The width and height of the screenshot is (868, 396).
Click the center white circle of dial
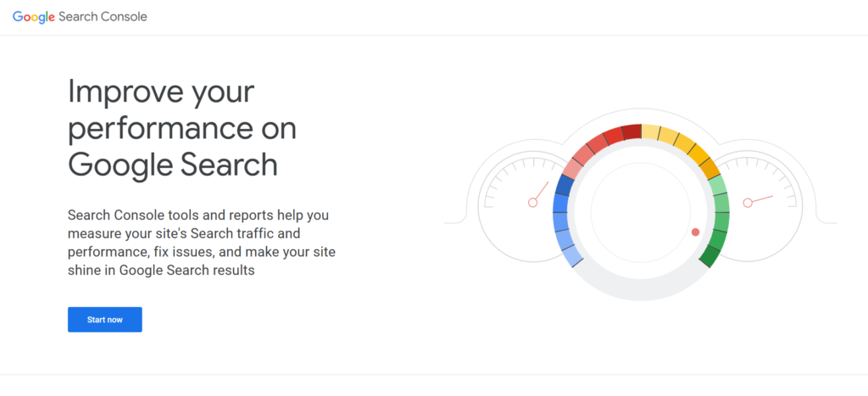tap(641, 212)
